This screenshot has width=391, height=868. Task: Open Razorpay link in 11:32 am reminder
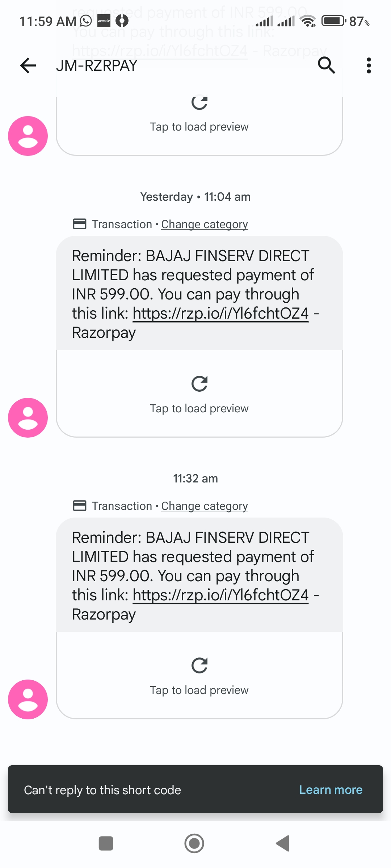(x=220, y=595)
